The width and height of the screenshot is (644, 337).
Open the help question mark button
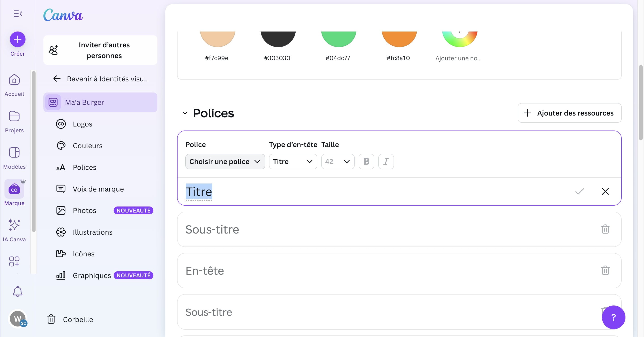click(x=613, y=317)
